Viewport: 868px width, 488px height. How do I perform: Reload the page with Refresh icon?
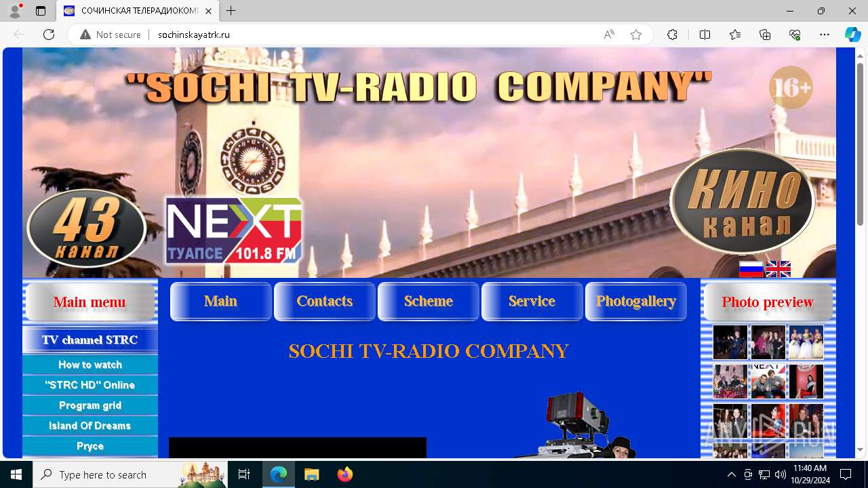click(49, 35)
